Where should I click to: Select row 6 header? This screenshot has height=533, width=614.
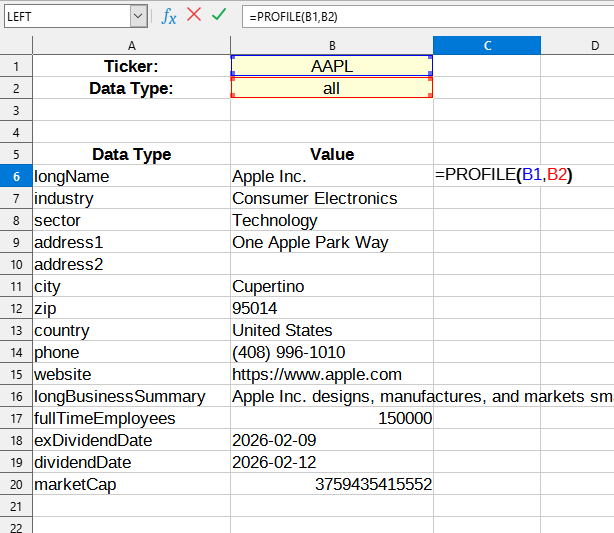(x=16, y=176)
